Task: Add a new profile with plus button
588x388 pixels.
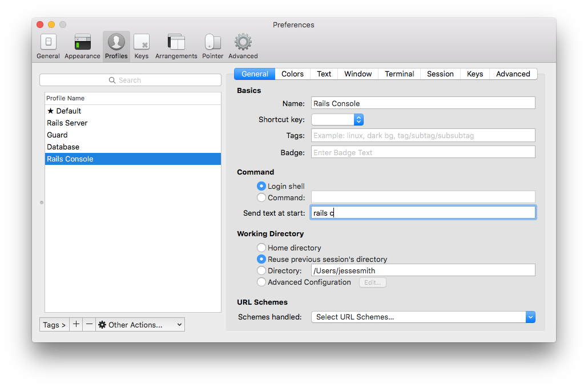Action: coord(76,324)
